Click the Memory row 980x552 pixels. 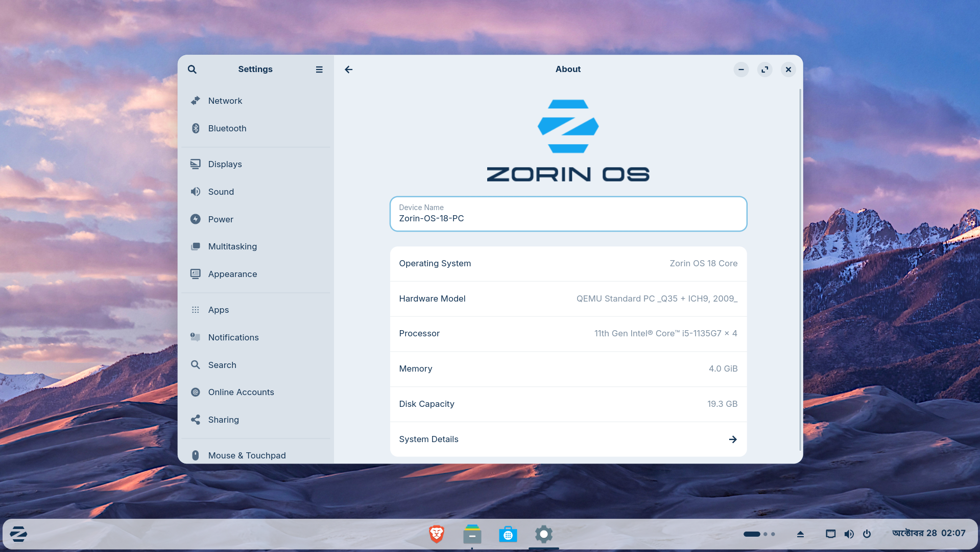pyautogui.click(x=568, y=369)
